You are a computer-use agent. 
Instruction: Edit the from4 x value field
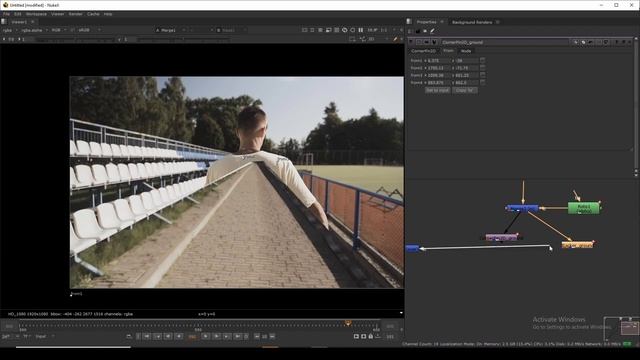(438, 82)
